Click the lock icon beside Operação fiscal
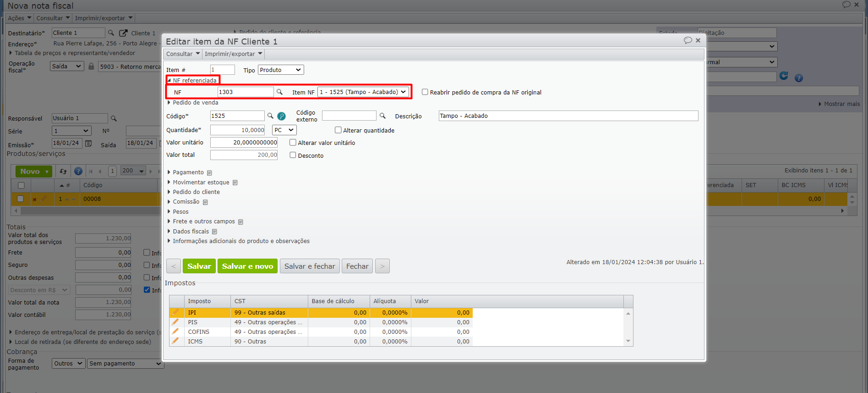This screenshot has height=393, width=868. click(x=91, y=66)
